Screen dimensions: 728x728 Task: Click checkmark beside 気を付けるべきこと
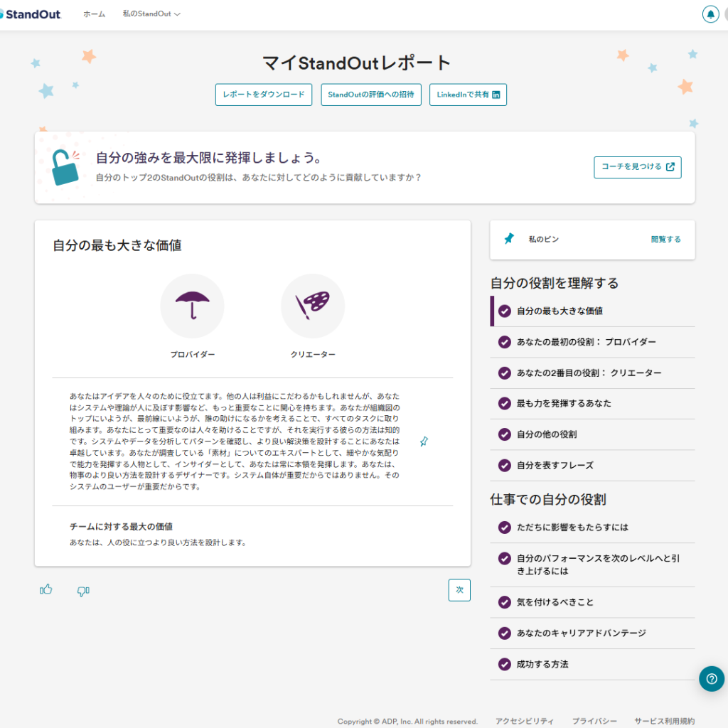pos(505,602)
